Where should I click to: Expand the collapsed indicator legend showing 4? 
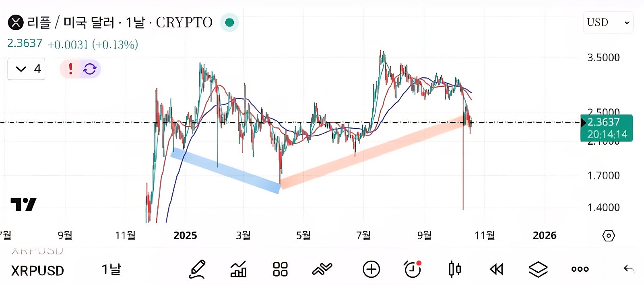pyautogui.click(x=27, y=69)
